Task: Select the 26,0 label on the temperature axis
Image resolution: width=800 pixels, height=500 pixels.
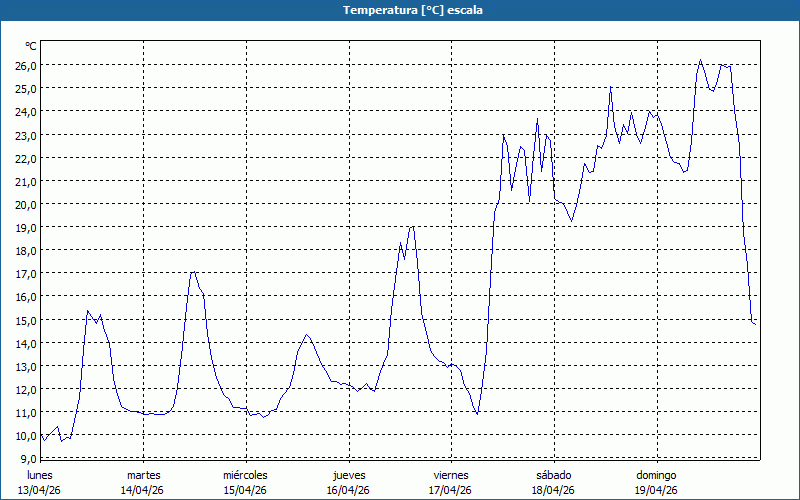Action: [x=24, y=65]
